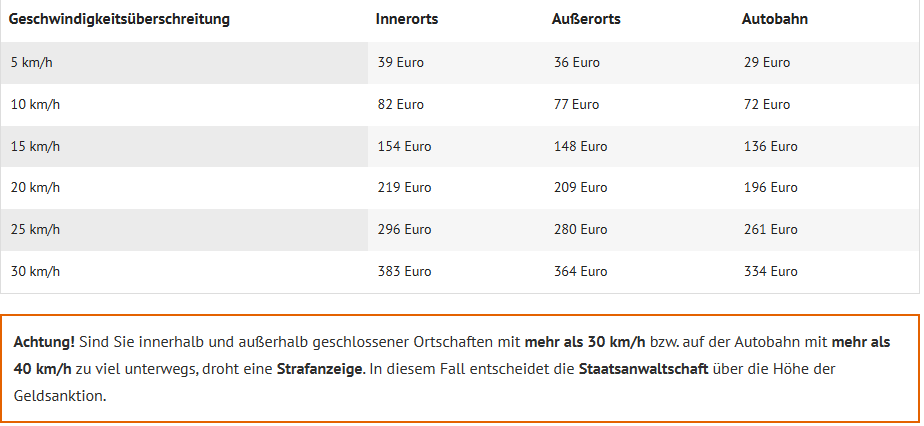The height and width of the screenshot is (426, 924).
Task: Click the bold word Strafanzeige in the notice
Action: 321,369
